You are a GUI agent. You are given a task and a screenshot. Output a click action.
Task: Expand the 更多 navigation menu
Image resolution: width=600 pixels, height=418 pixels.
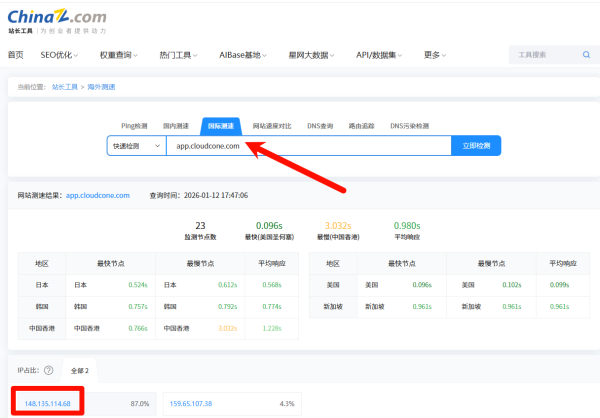[x=435, y=55]
